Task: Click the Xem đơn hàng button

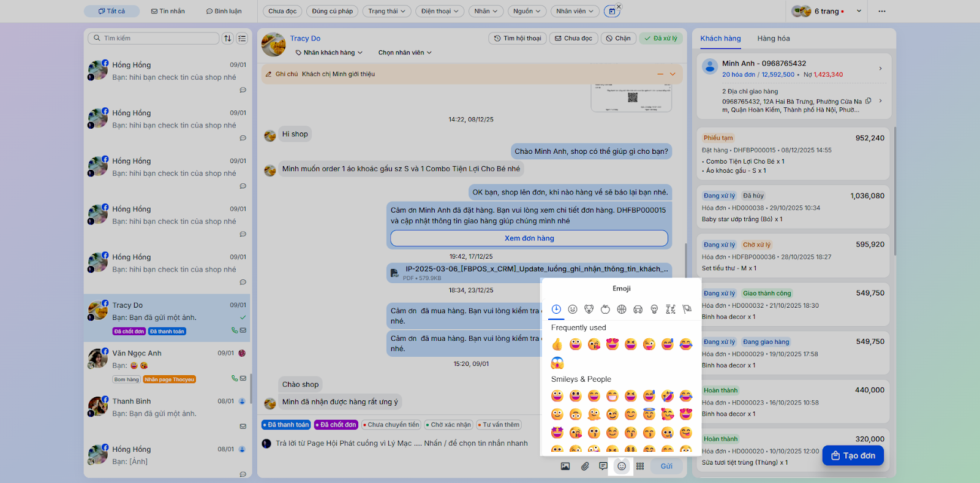Action: pyautogui.click(x=529, y=238)
